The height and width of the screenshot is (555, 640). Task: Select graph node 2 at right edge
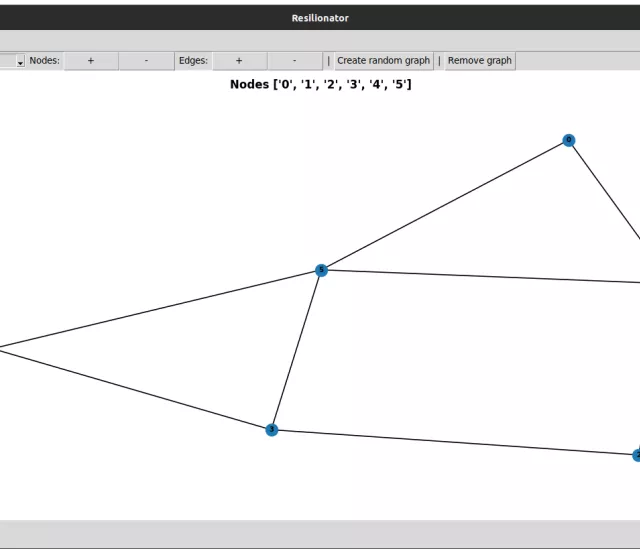coord(636,455)
